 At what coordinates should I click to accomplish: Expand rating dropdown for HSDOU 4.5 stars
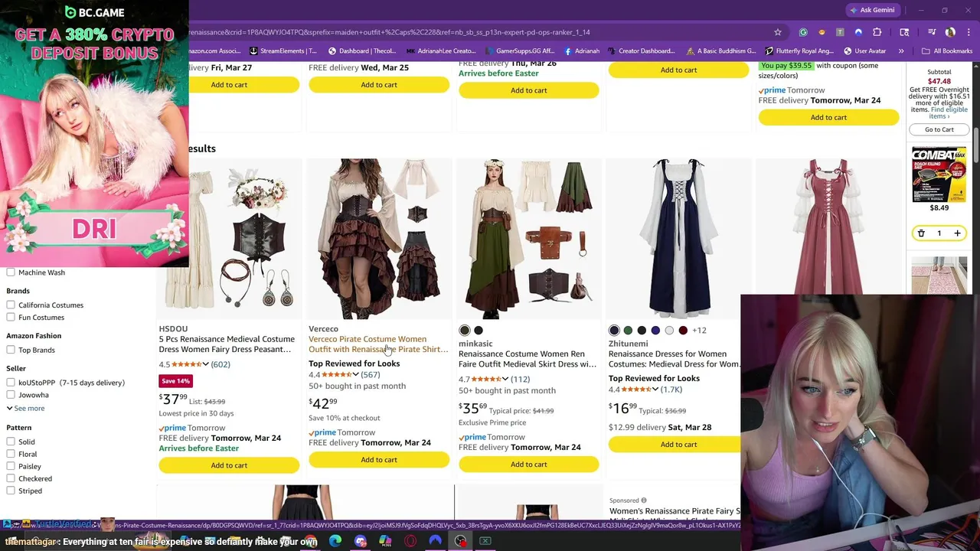pos(205,364)
